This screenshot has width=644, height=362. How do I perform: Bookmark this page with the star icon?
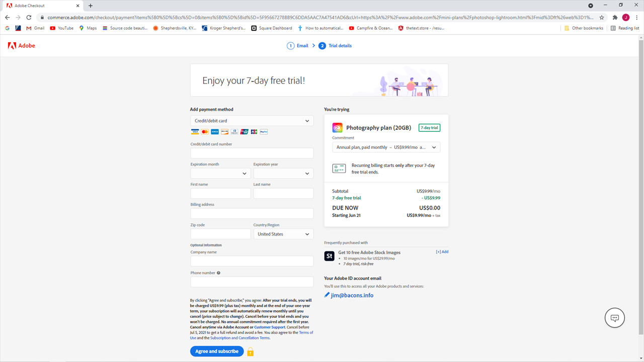point(602,17)
